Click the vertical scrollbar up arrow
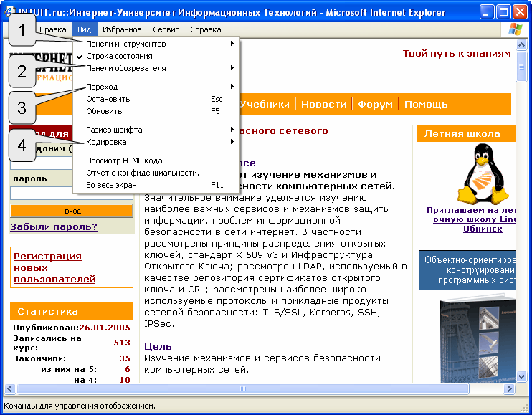The width and height of the screenshot is (532, 415). coord(521,44)
